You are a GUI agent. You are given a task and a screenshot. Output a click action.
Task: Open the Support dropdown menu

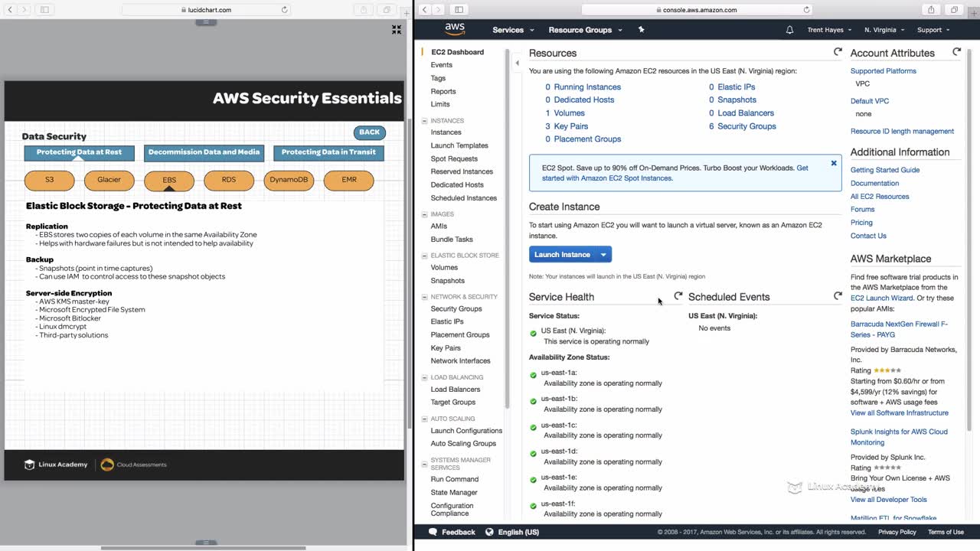(x=933, y=30)
